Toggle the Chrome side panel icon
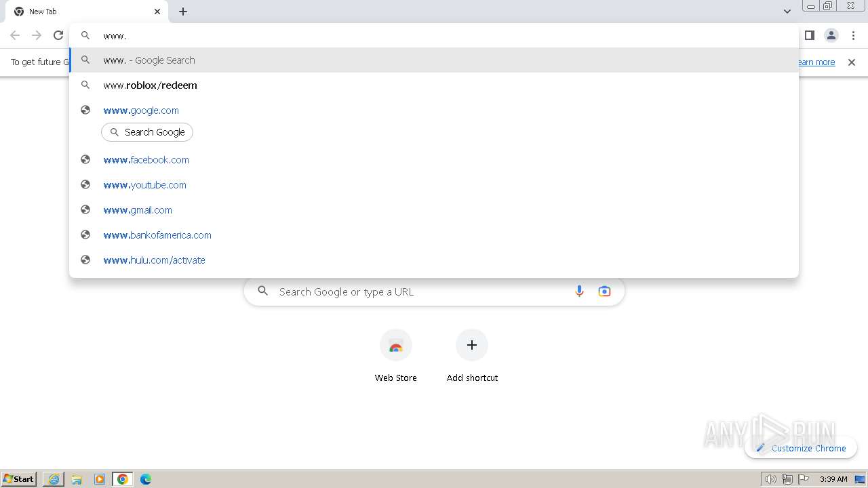 tap(809, 35)
